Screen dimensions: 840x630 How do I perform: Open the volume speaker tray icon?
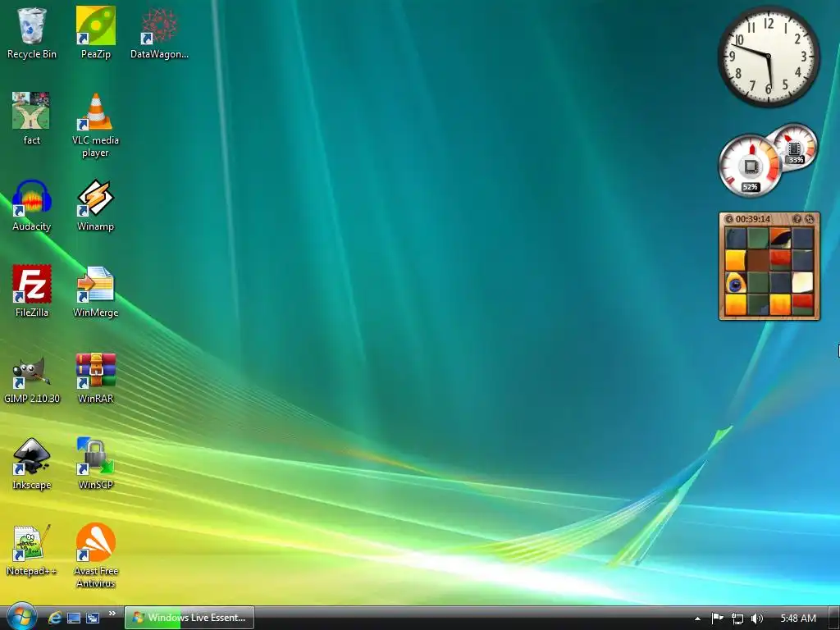click(756, 619)
